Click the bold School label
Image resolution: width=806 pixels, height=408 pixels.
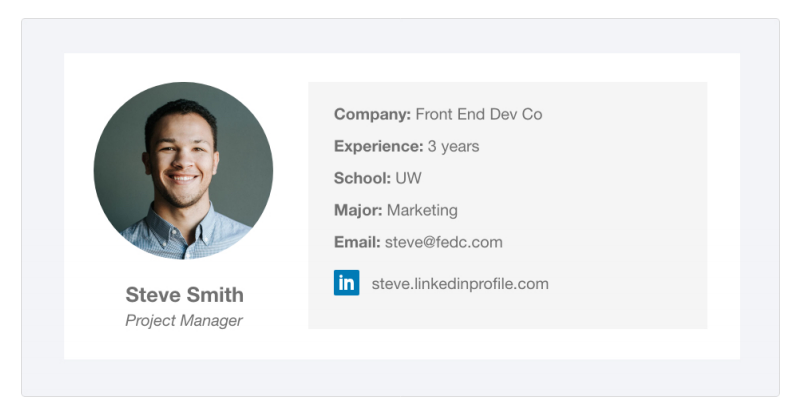coord(362,178)
